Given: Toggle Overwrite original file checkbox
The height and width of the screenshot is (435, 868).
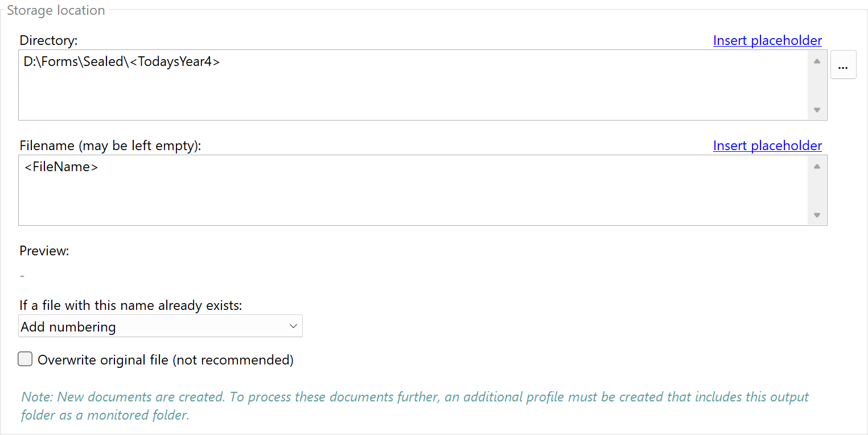Looking at the screenshot, I should pos(25,359).
